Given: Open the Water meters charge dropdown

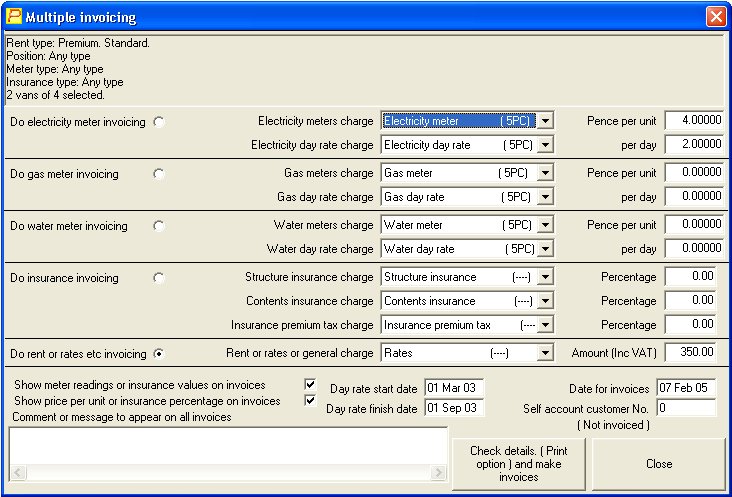Looking at the screenshot, I should (x=545, y=225).
